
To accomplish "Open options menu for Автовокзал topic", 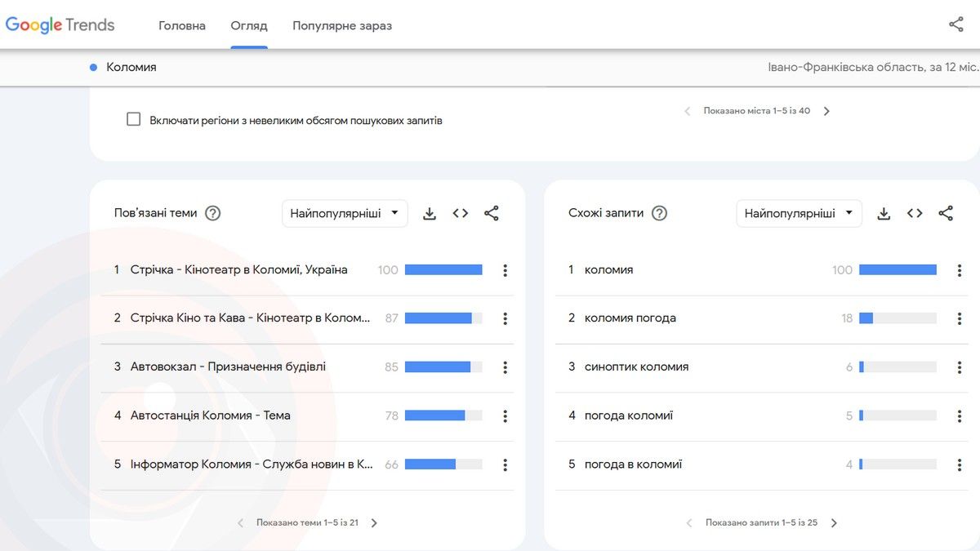I will pyautogui.click(x=505, y=367).
